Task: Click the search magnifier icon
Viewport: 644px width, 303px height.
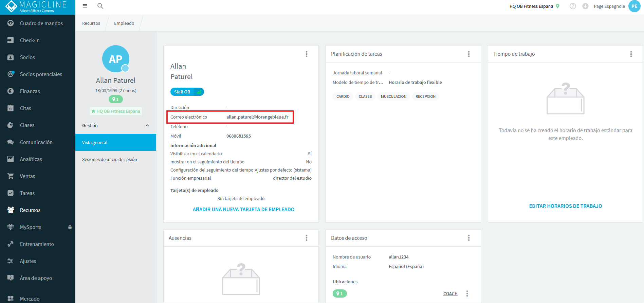Action: click(x=100, y=6)
